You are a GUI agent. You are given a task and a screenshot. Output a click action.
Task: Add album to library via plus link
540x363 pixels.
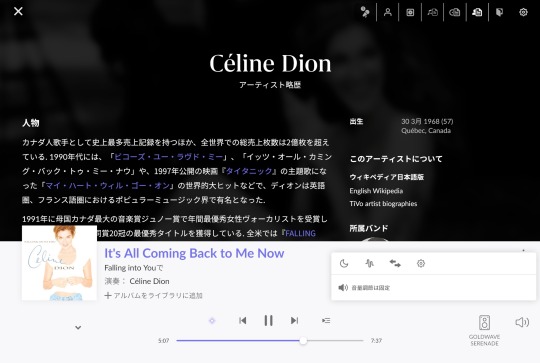(154, 295)
